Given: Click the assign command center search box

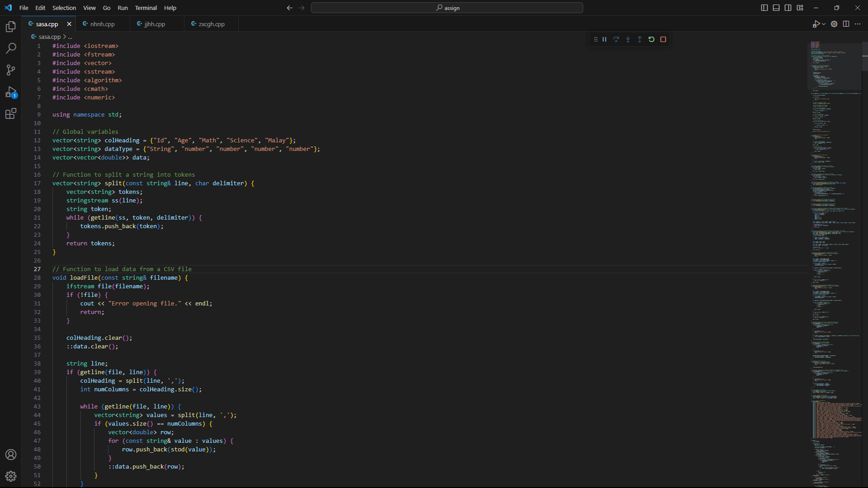Looking at the screenshot, I should (x=447, y=8).
